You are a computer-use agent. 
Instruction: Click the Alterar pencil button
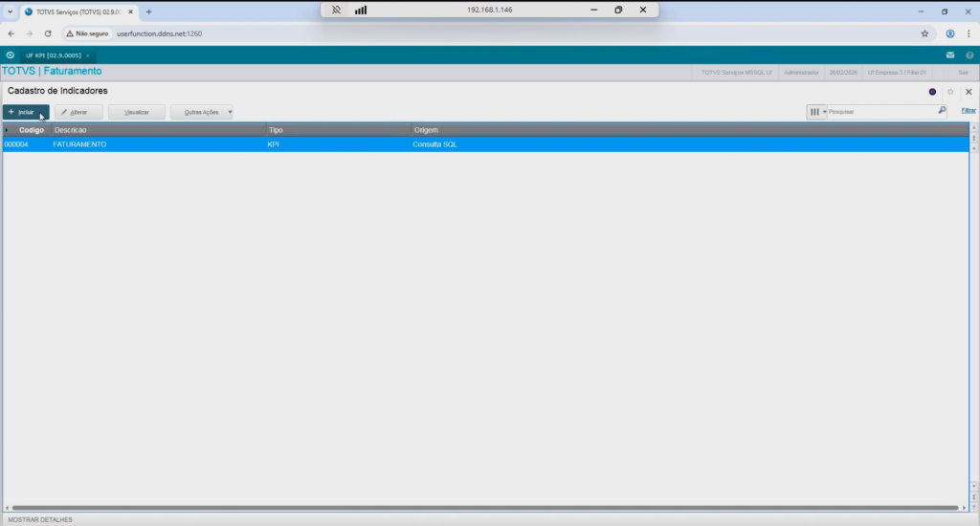78,112
